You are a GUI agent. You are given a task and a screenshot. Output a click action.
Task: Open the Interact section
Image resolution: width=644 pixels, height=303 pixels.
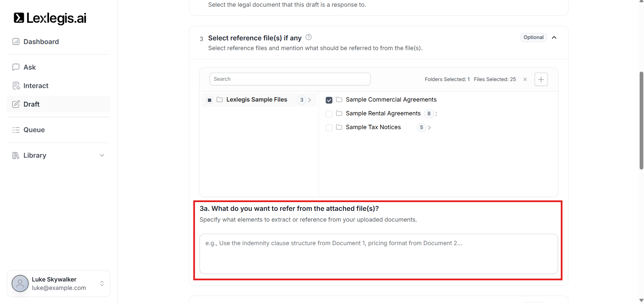point(36,86)
